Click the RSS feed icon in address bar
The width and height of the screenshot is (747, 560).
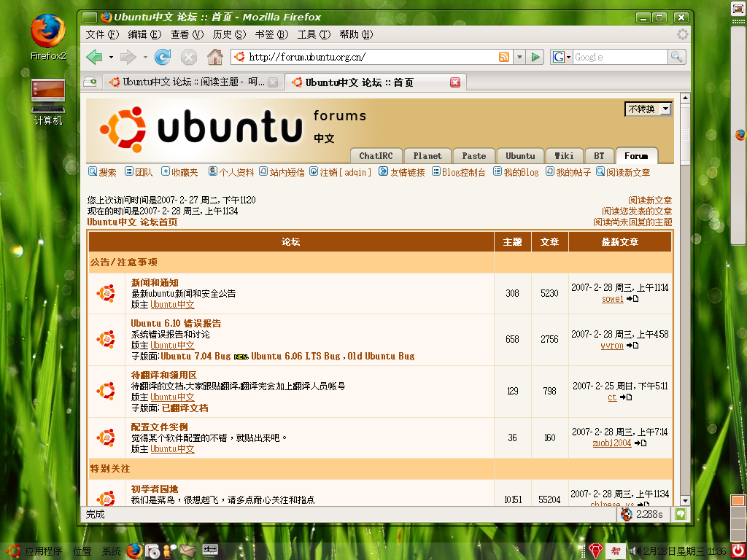(x=503, y=57)
